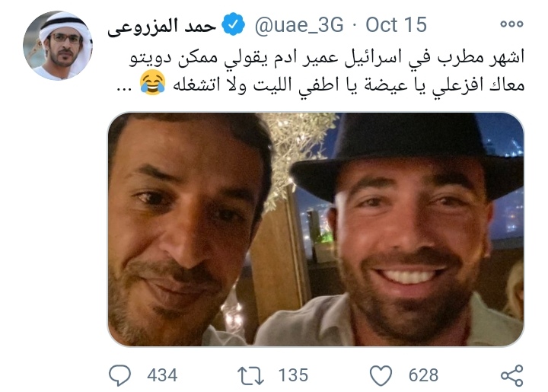The height and width of the screenshot is (392, 548).
Task: Click the laughing-crying emoji in the tweet
Action: 152,82
